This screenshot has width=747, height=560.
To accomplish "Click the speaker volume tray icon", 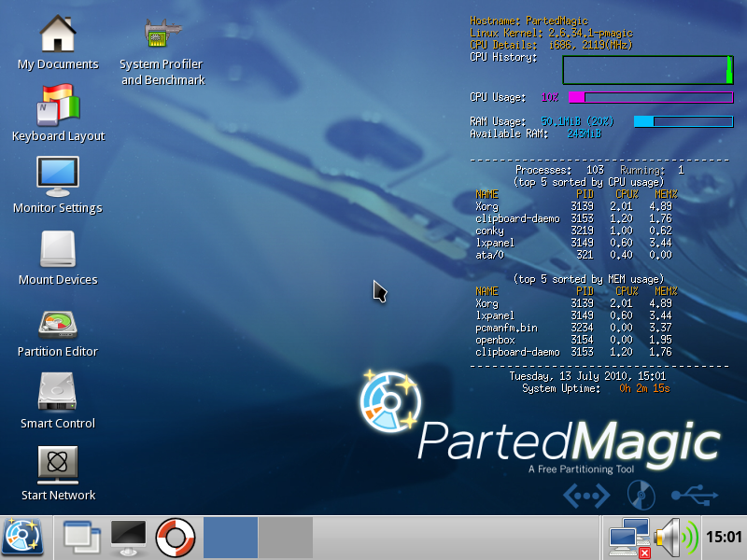I will [676, 537].
